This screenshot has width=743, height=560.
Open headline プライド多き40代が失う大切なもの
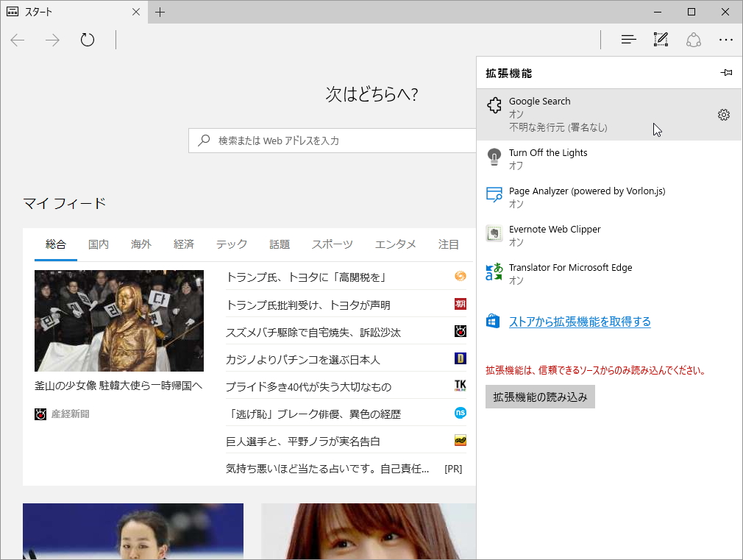tap(308, 387)
